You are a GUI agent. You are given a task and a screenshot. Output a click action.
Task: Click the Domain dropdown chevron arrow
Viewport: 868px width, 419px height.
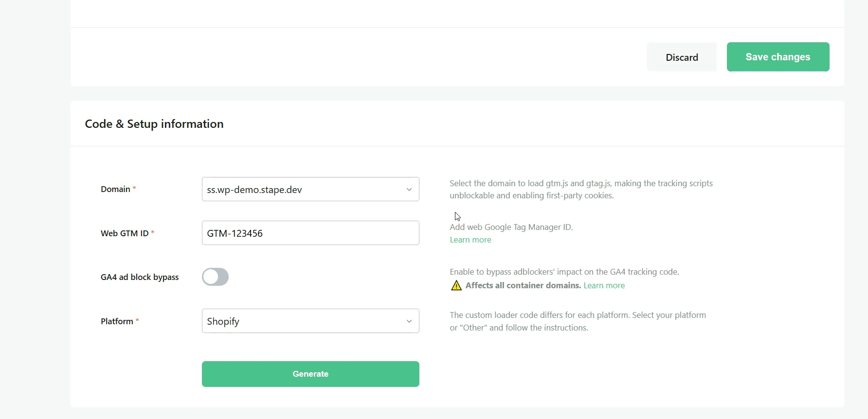409,190
